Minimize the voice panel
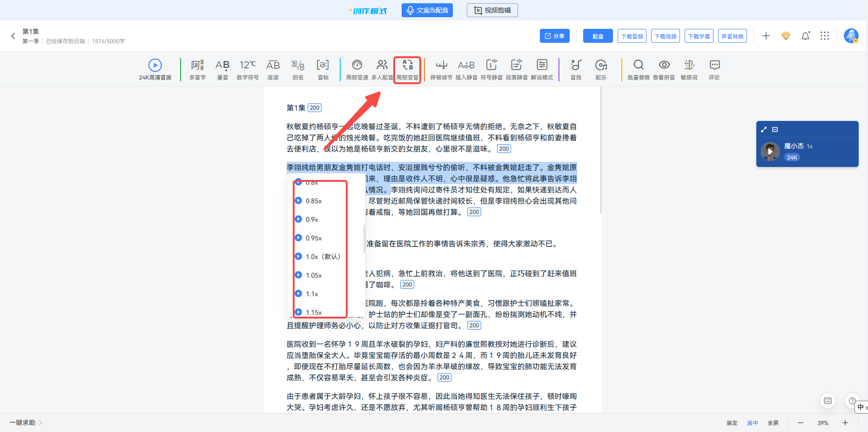The height and width of the screenshot is (432, 868). click(x=775, y=129)
